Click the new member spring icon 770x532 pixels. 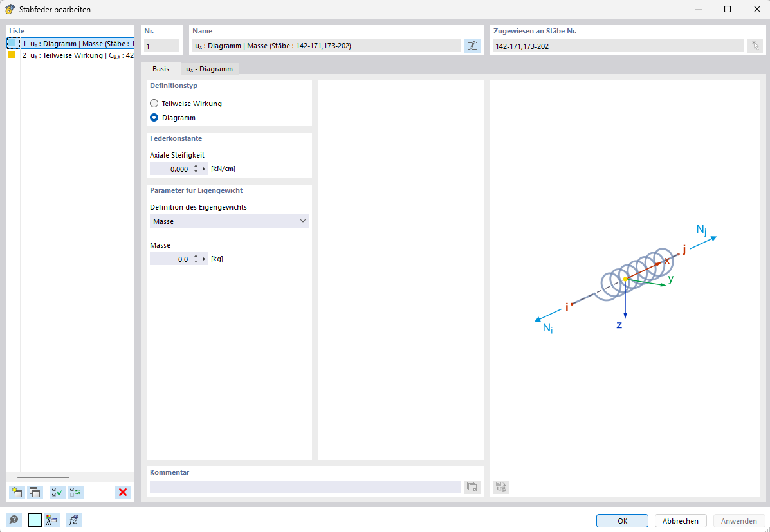click(x=16, y=492)
